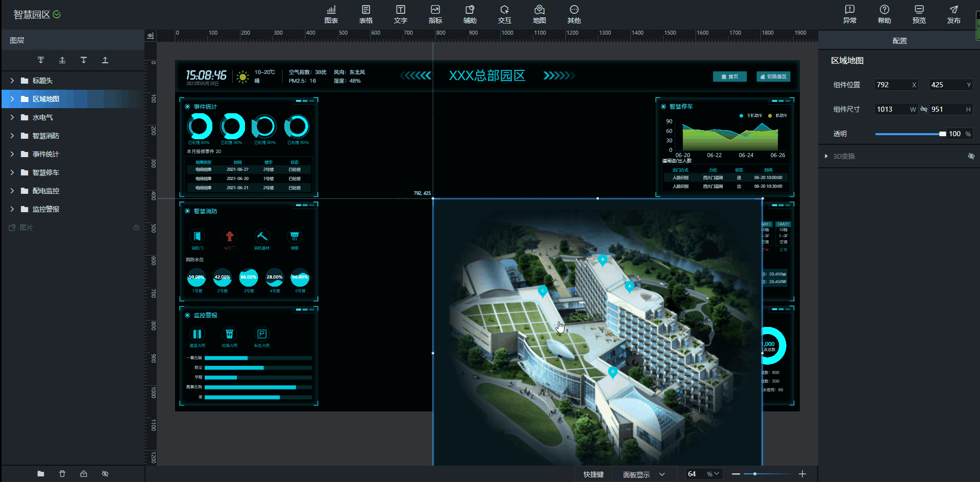Open 预览 preview mode
The image size is (980, 482).
click(919, 14)
